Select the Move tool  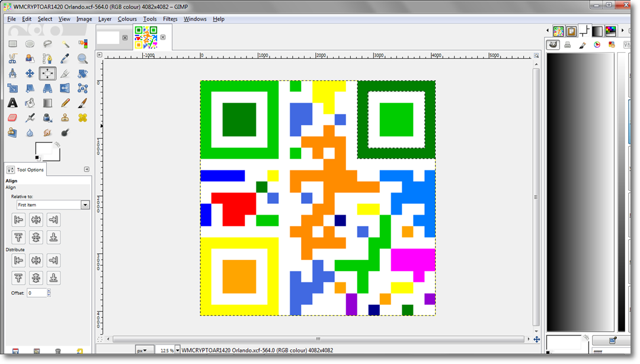pyautogui.click(x=30, y=73)
